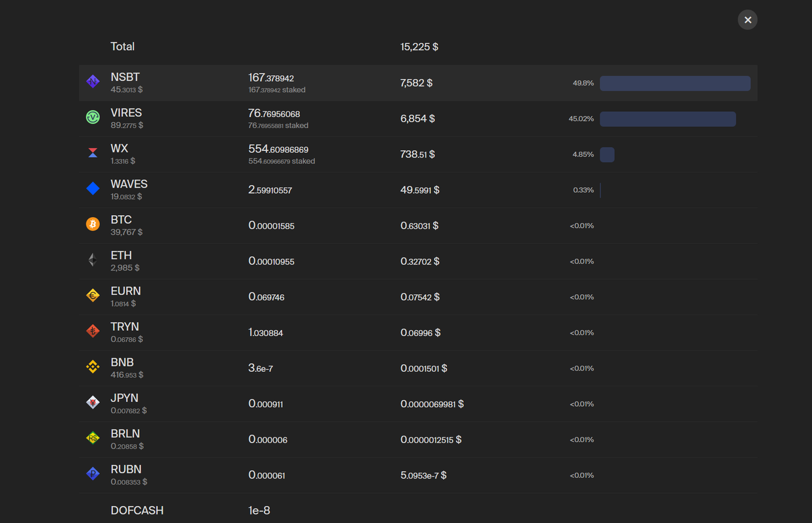
Task: Click the BNB token icon
Action: tap(93, 367)
